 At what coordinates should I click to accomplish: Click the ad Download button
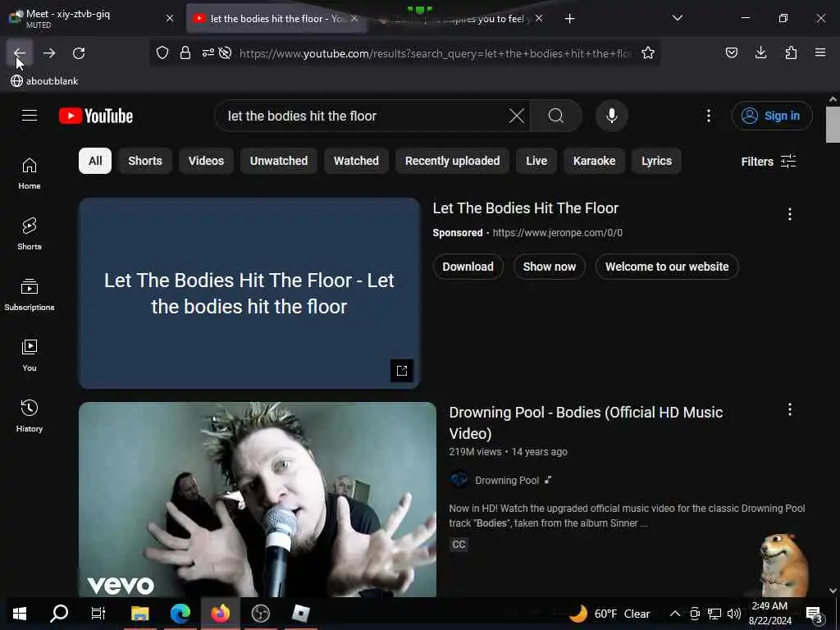click(468, 267)
